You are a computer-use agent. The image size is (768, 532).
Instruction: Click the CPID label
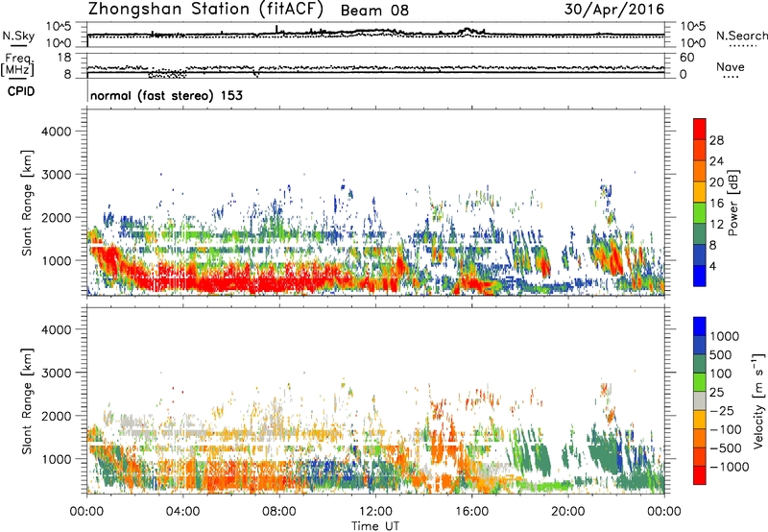coord(21,91)
